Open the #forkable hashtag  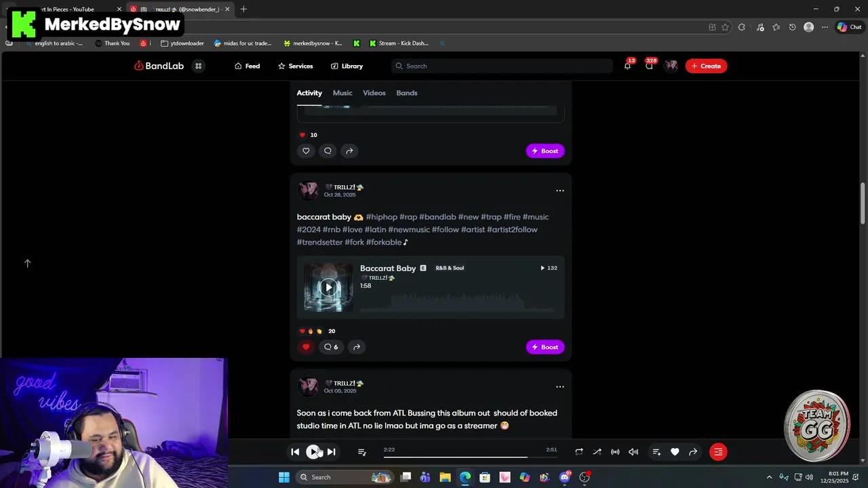384,242
